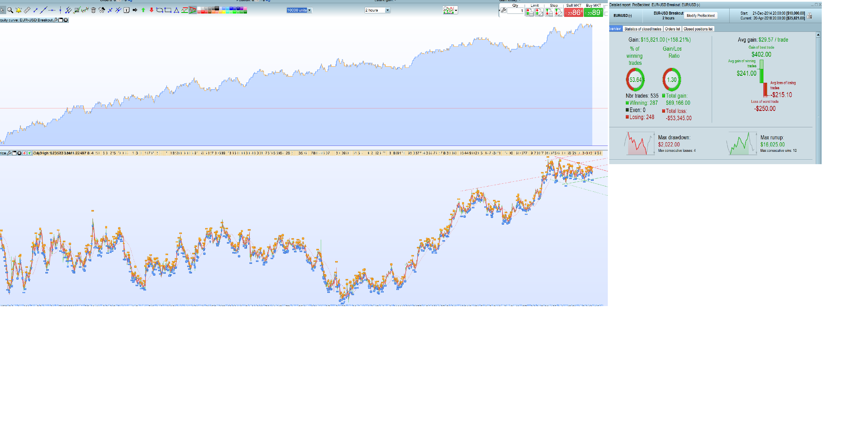The height and width of the screenshot is (437, 868).
Task: Select the red down arrow tool
Action: point(151,10)
